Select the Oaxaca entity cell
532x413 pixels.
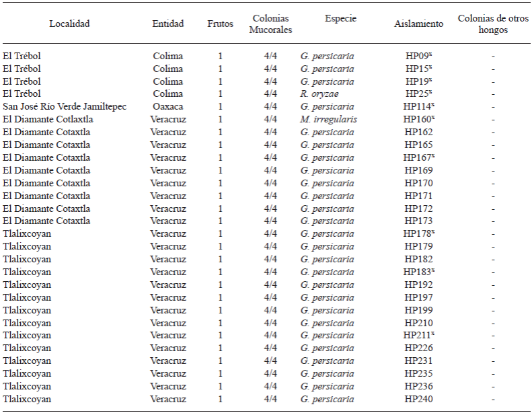pos(167,107)
